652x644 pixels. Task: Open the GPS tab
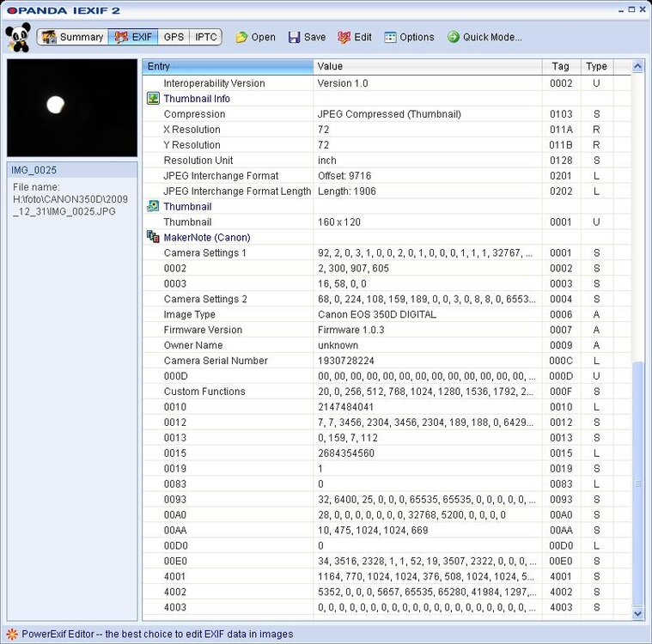coord(174,38)
